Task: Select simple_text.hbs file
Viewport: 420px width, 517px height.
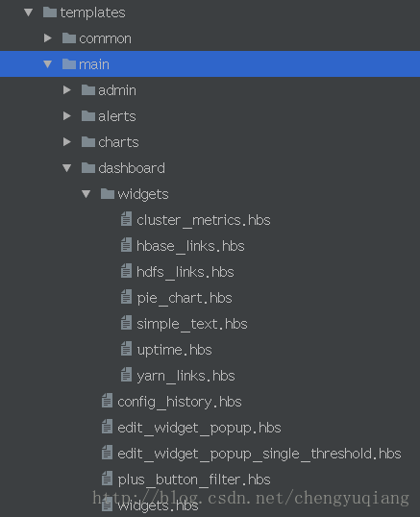Action: coord(192,325)
